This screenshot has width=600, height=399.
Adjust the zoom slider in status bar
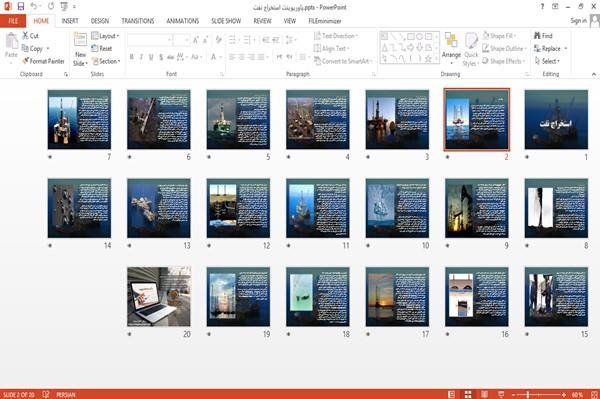tap(528, 394)
